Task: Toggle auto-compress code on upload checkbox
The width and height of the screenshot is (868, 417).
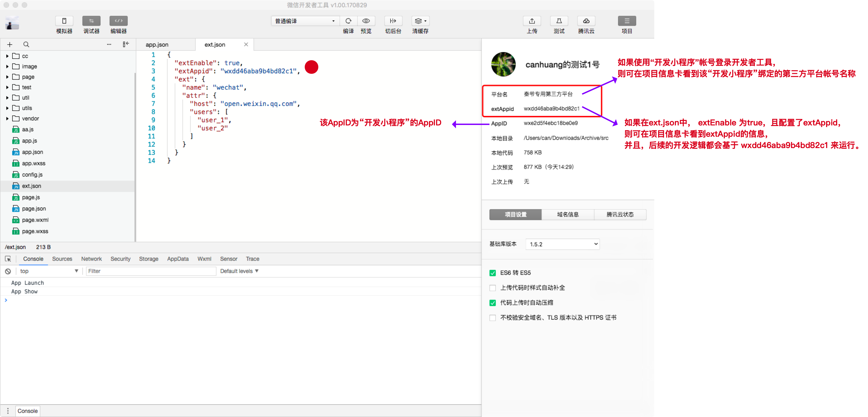Action: (493, 303)
